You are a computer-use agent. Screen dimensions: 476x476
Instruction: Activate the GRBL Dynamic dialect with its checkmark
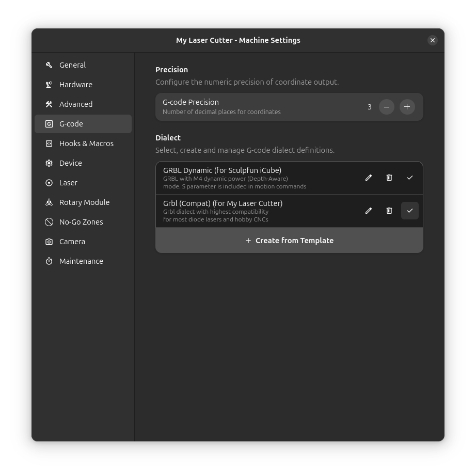[x=409, y=177]
